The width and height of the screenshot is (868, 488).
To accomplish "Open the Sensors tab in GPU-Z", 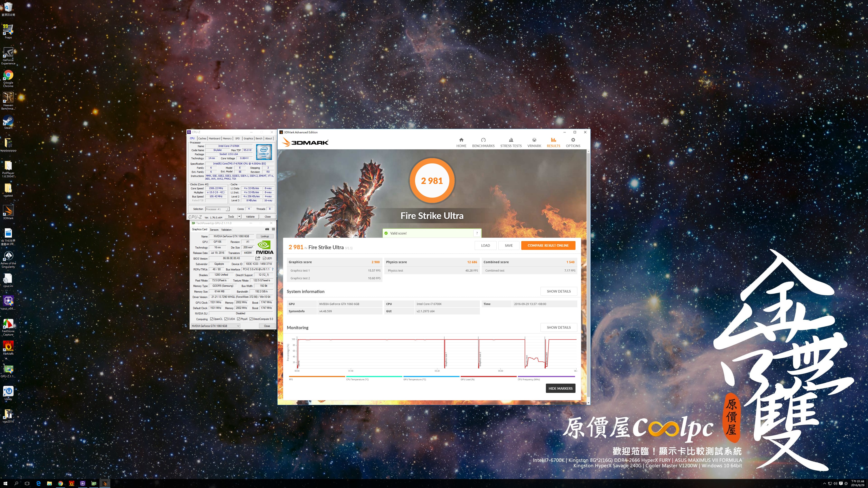I will pos(214,230).
